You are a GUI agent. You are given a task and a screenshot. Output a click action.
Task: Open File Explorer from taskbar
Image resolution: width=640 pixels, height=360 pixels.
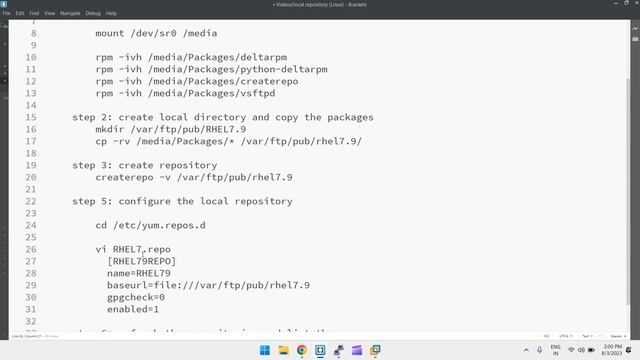coord(283,350)
